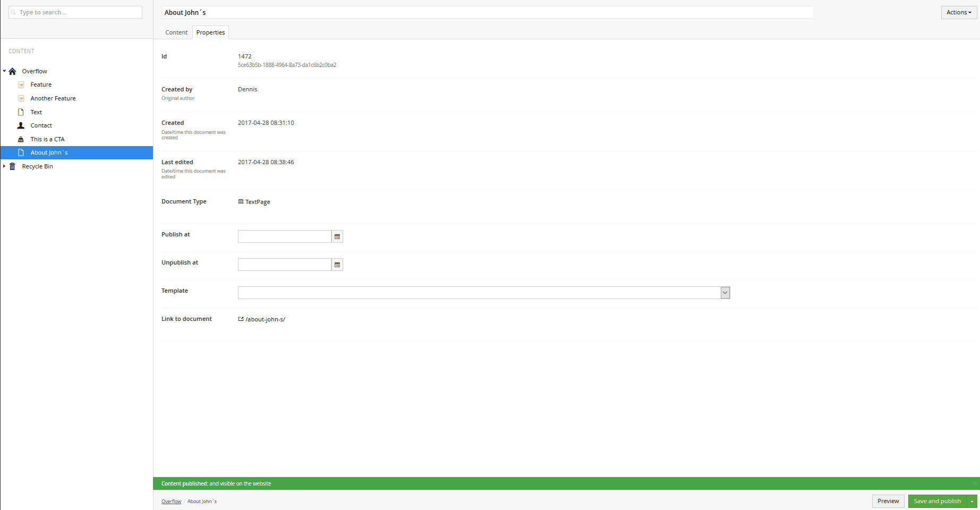Select the Properties tab
Image resolution: width=980 pixels, height=510 pixels.
point(210,32)
